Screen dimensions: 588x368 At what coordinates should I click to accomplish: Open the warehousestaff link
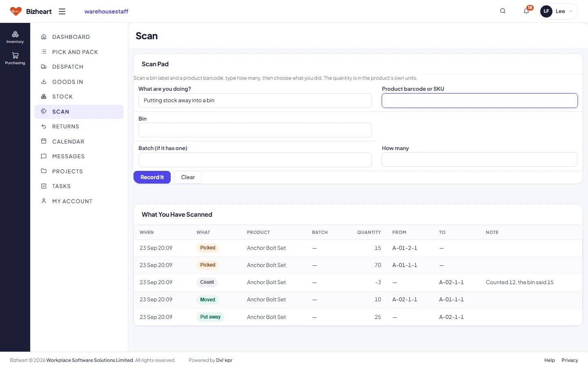(106, 11)
